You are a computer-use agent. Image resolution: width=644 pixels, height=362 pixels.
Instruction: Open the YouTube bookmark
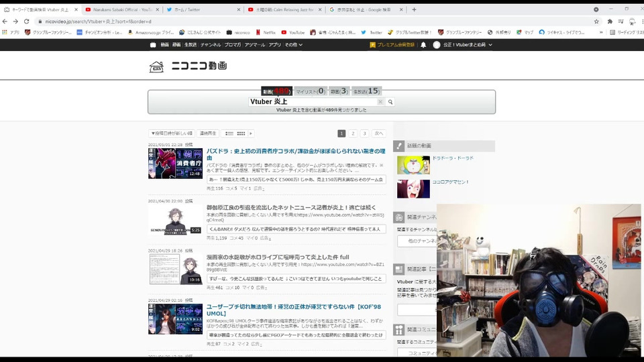click(293, 32)
